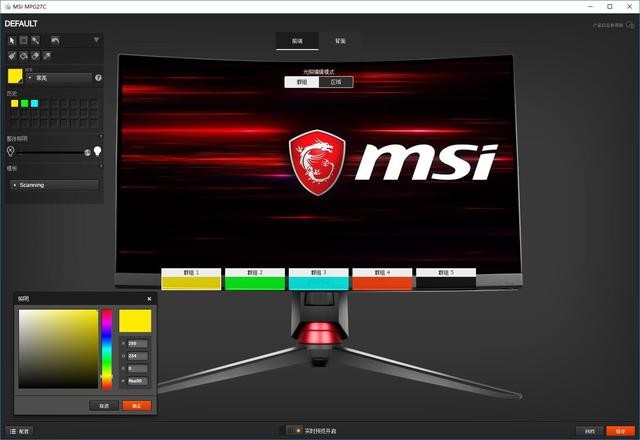Click the MSI MPG27C window title icon
The width and height of the screenshot is (640, 440).
pyautogui.click(x=7, y=7)
